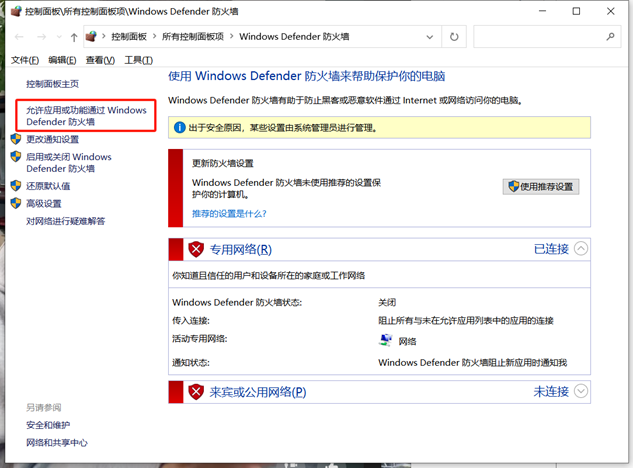
Task: Click breadcrumb arrow after 控制面板
Action: (155, 37)
